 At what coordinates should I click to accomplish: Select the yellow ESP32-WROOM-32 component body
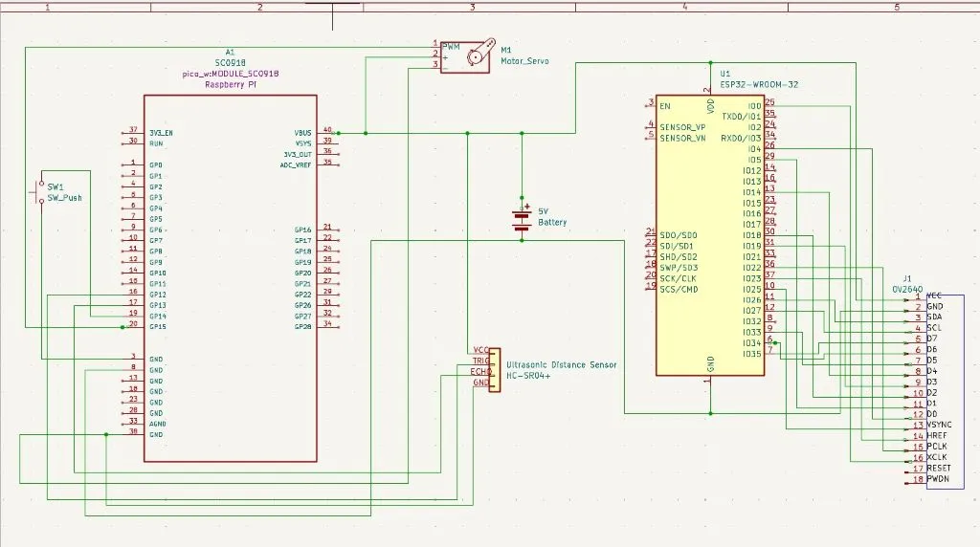[x=710, y=235]
